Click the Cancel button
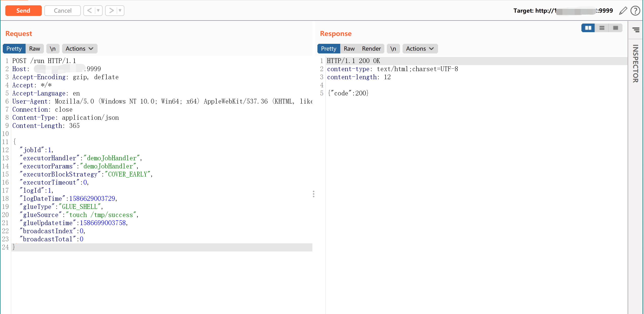 point(63,11)
